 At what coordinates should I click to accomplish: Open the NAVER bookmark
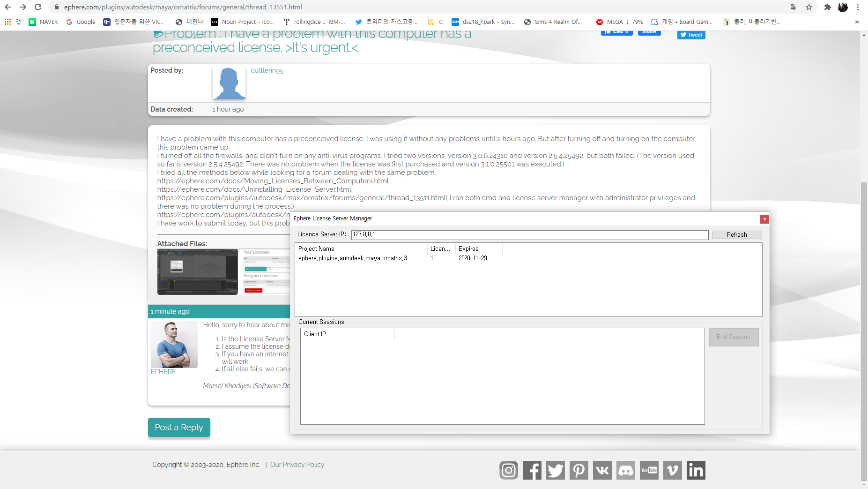coord(44,22)
